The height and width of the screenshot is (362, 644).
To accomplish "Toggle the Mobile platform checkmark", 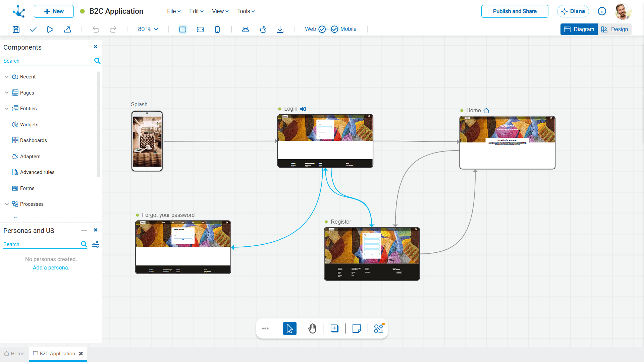I will pyautogui.click(x=334, y=29).
